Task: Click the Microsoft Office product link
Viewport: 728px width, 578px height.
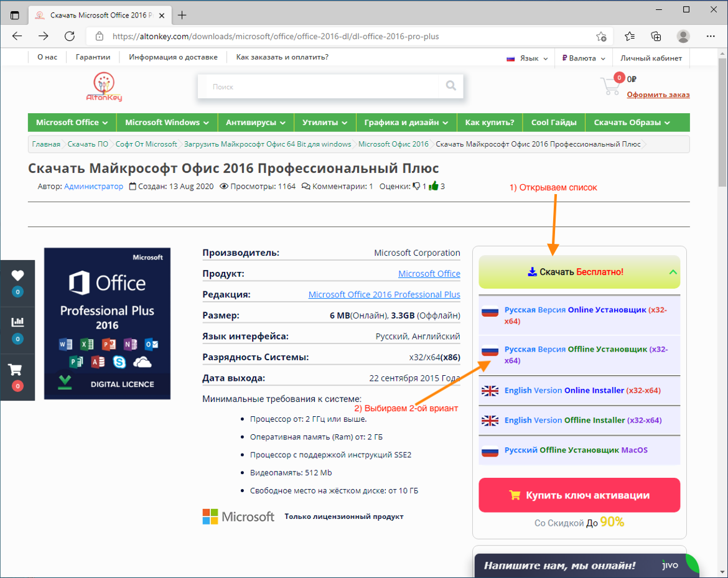Action: pos(429,274)
